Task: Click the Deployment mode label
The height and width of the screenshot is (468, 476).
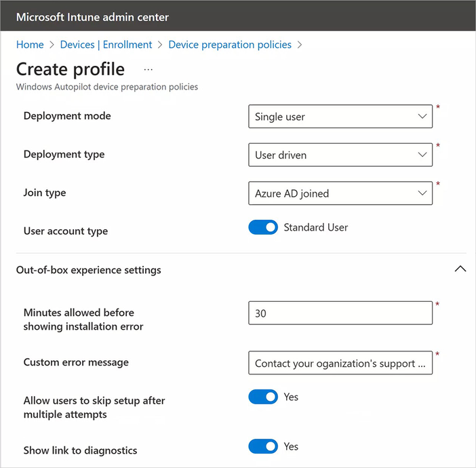Action: point(67,116)
